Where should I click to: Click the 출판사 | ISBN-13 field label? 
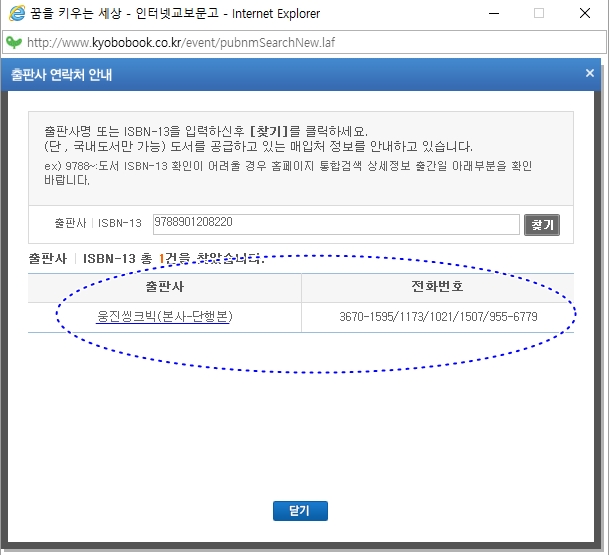point(98,223)
